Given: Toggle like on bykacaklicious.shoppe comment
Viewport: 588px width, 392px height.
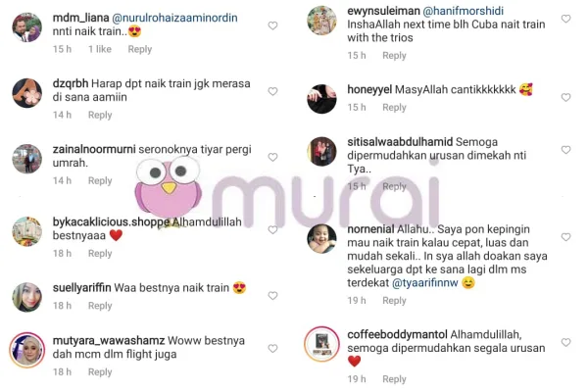Looking at the screenshot, I should [272, 229].
